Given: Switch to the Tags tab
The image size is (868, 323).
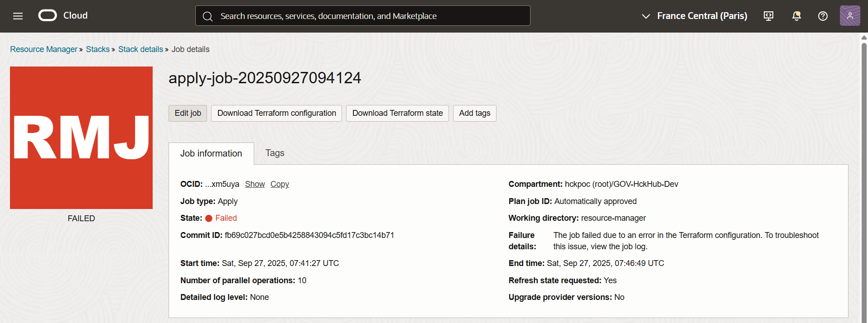Looking at the screenshot, I should pos(275,153).
